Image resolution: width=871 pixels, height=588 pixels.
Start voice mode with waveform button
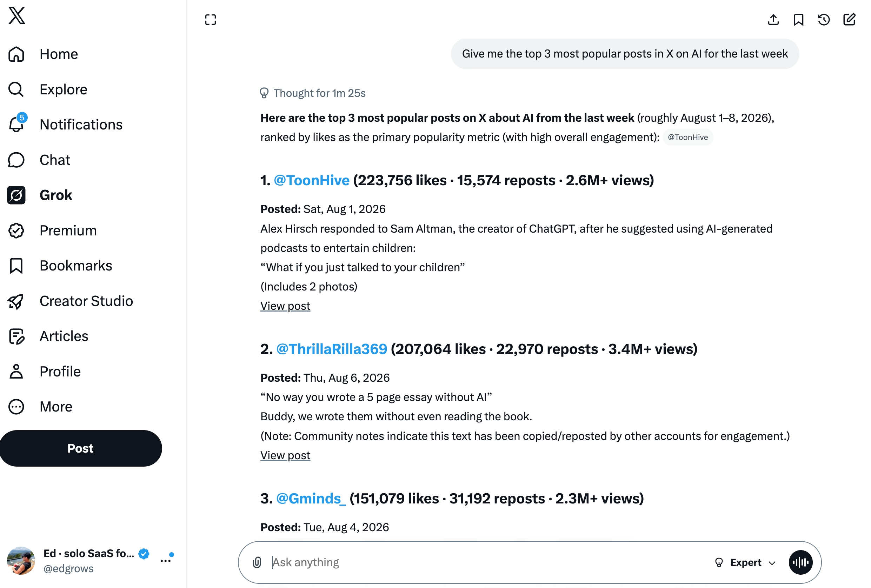pos(800,562)
